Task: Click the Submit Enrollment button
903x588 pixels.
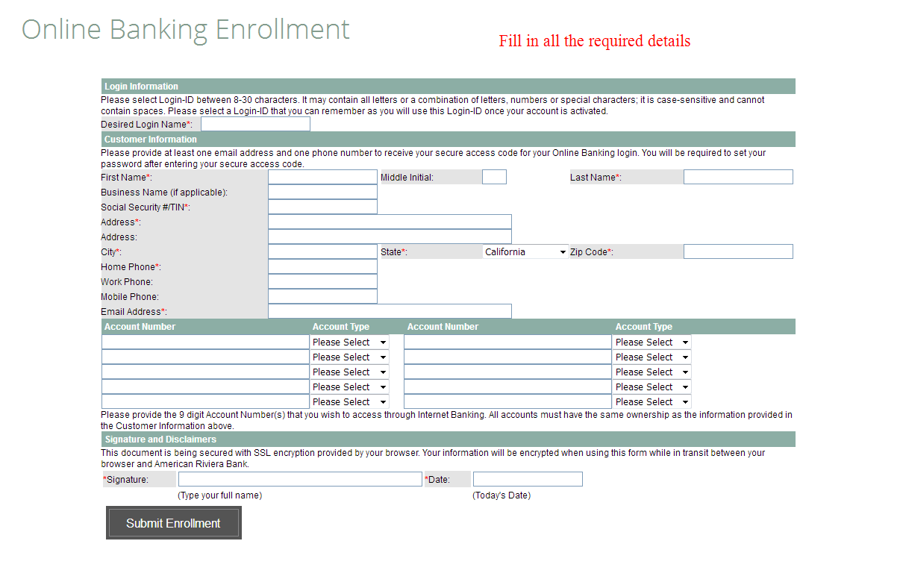Action: 173,523
